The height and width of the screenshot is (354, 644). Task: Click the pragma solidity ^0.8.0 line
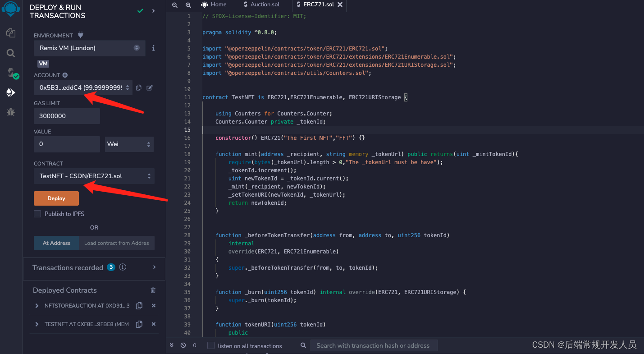click(240, 32)
